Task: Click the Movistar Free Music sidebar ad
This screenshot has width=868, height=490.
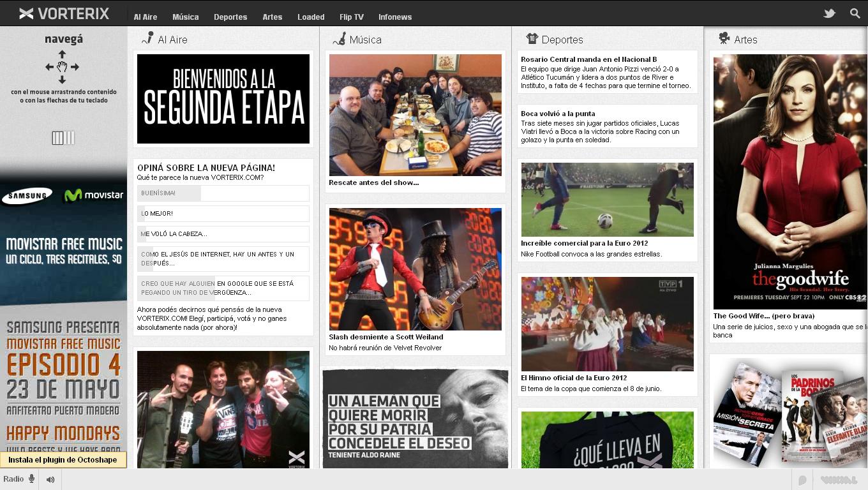Action: (x=64, y=251)
